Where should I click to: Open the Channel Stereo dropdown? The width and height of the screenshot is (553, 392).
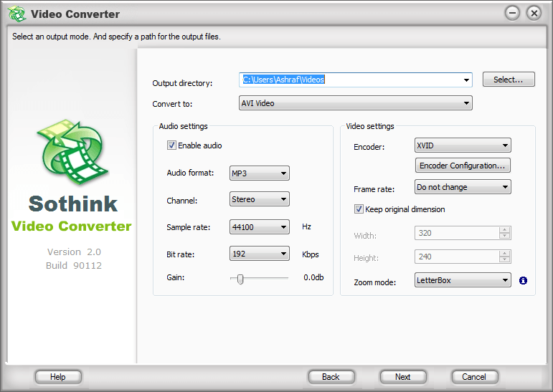click(x=259, y=199)
